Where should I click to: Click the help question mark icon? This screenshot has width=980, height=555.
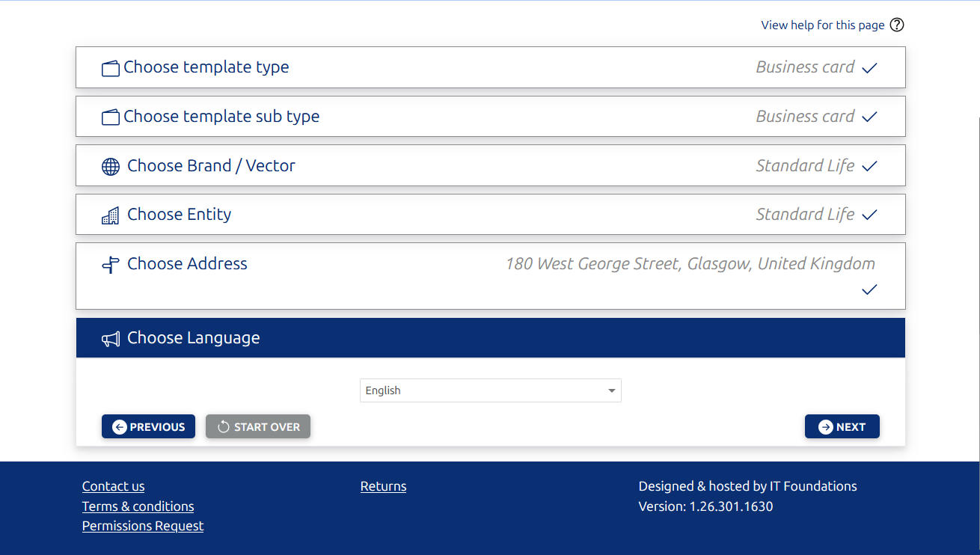pos(897,25)
